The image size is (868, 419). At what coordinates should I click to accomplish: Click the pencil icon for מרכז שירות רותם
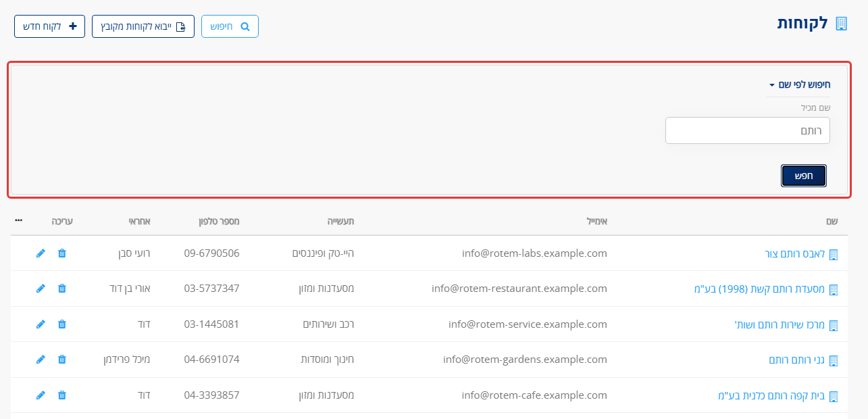pos(41,324)
